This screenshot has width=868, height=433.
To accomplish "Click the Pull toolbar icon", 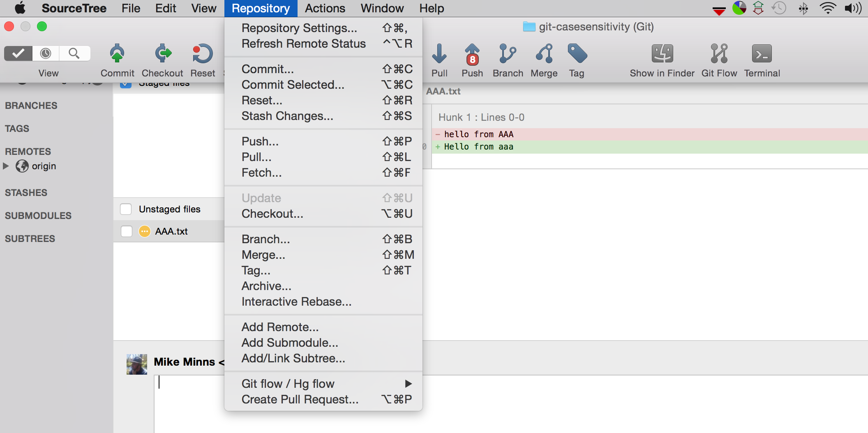I will tap(439, 54).
